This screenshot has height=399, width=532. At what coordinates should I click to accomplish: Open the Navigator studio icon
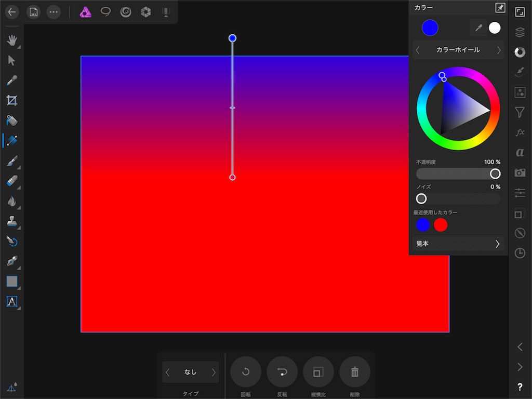coord(520,12)
